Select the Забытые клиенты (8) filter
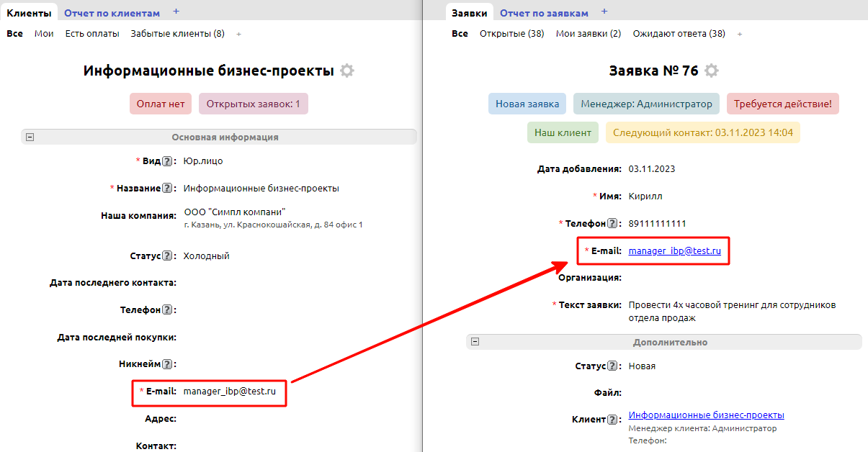Screen dimensions: 868x452 coord(176,33)
